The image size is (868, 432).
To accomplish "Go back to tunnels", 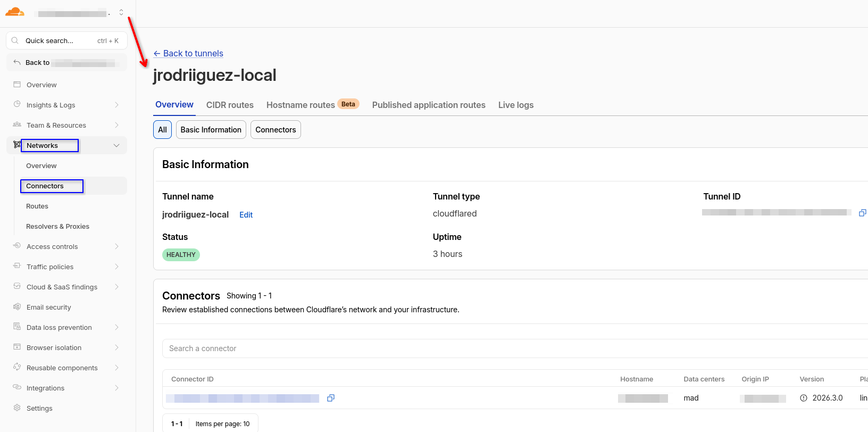I will [188, 53].
